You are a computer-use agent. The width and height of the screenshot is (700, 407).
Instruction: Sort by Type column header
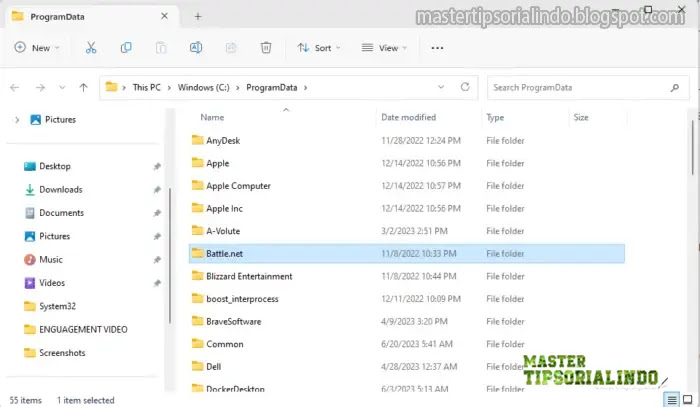point(495,117)
